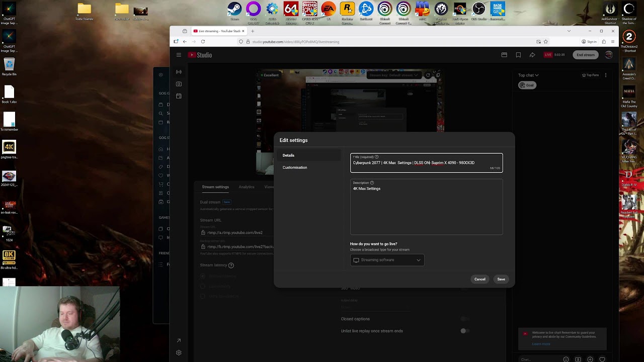The height and width of the screenshot is (362, 644).
Task: Click into the stream Title field
Action: pyautogui.click(x=427, y=163)
